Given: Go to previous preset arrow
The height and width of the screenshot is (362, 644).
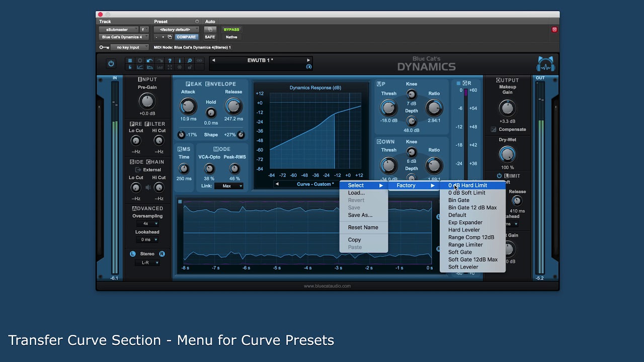Looking at the screenshot, I should click(x=213, y=60).
